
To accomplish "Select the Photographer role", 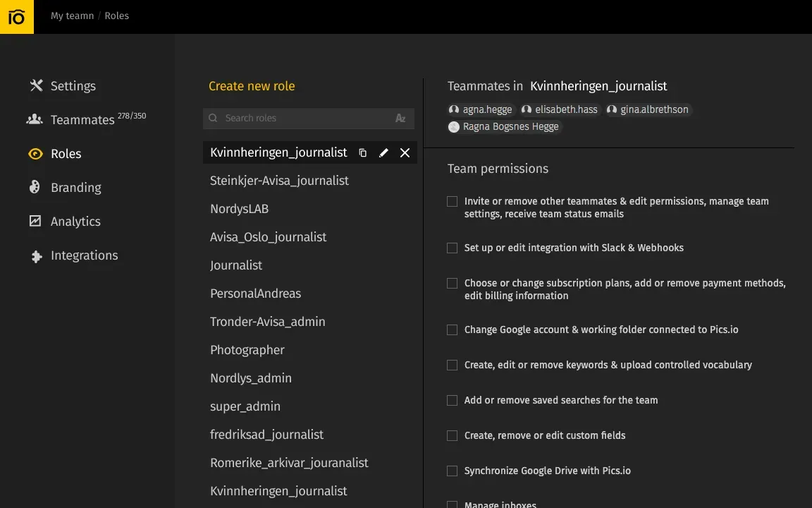I will tap(247, 350).
